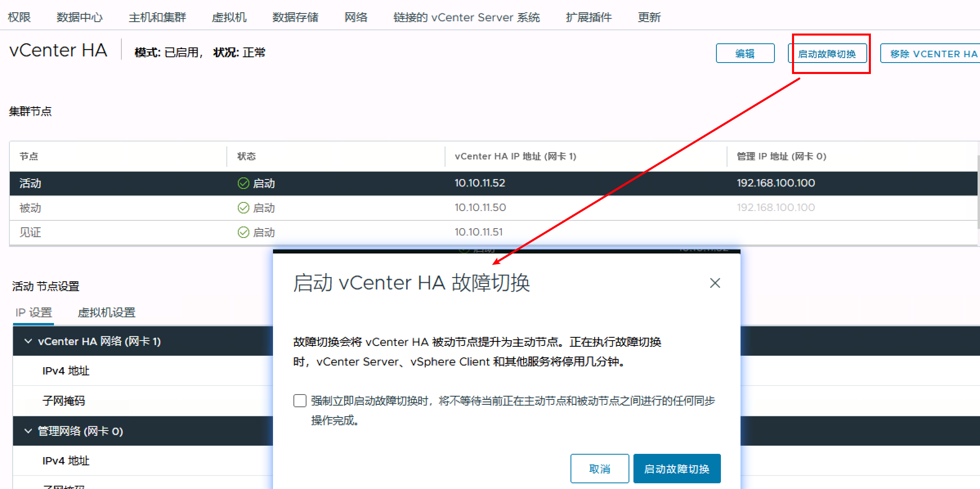Open the 主机和集群 tab
Viewport: 980px width, 489px height.
click(x=157, y=17)
